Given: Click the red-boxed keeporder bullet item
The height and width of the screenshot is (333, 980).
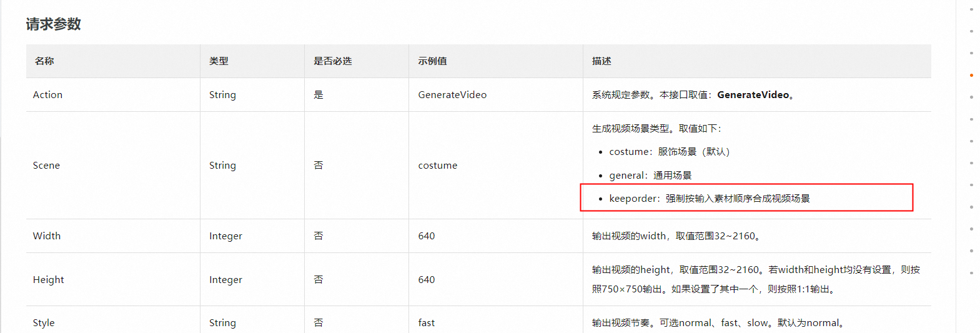Looking at the screenshot, I should [709, 199].
